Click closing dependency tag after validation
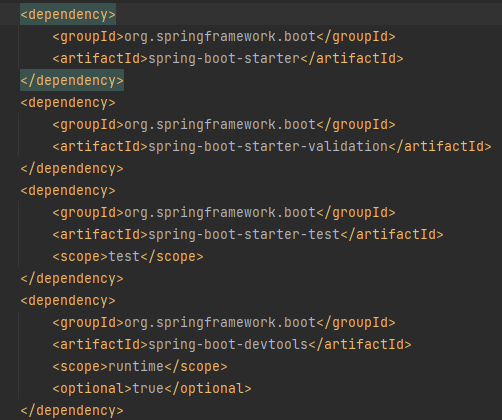 (72, 169)
